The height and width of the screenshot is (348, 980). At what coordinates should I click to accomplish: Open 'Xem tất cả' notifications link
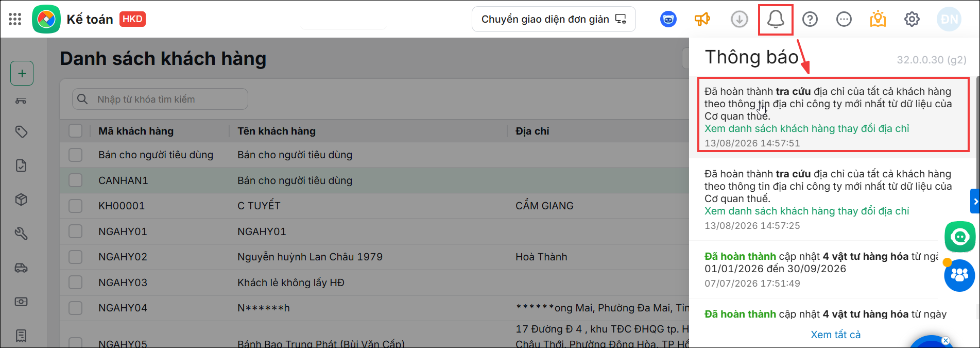pyautogui.click(x=835, y=335)
